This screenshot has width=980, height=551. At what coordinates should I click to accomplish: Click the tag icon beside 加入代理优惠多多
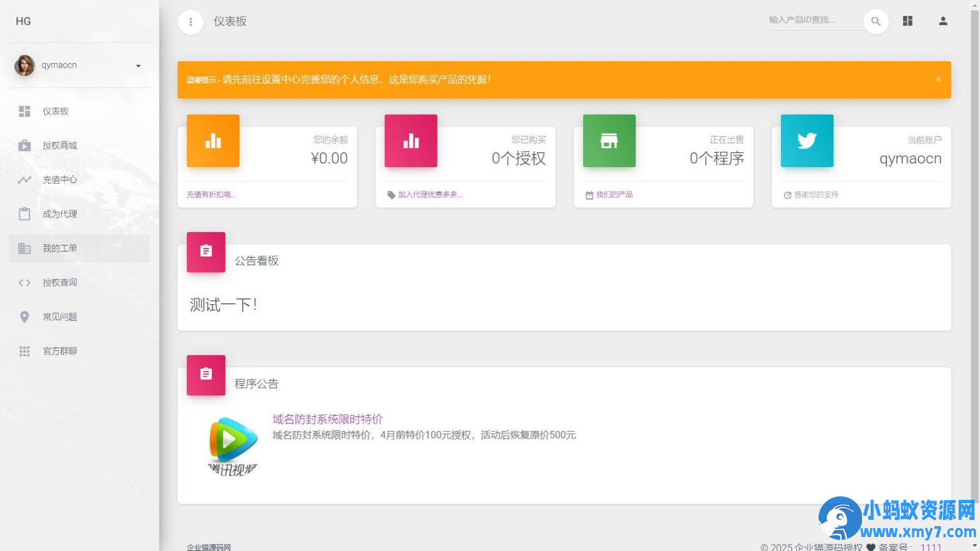(x=391, y=195)
